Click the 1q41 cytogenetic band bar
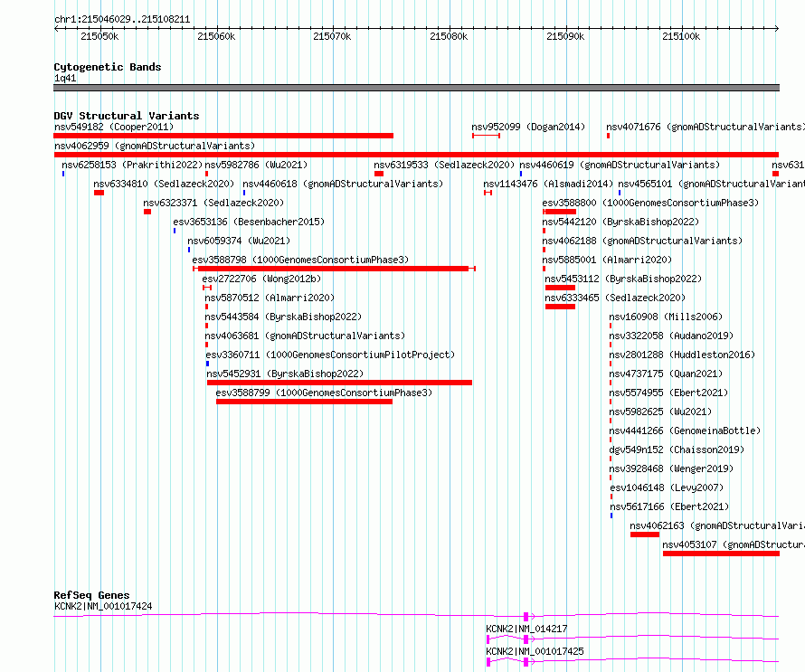The width and height of the screenshot is (805, 672). pyautogui.click(x=416, y=88)
